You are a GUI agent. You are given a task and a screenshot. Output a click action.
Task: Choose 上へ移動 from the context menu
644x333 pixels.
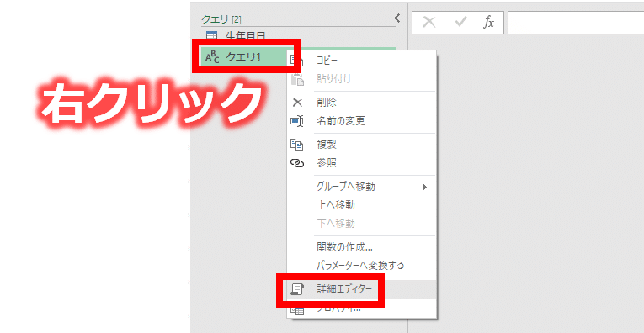click(x=336, y=205)
